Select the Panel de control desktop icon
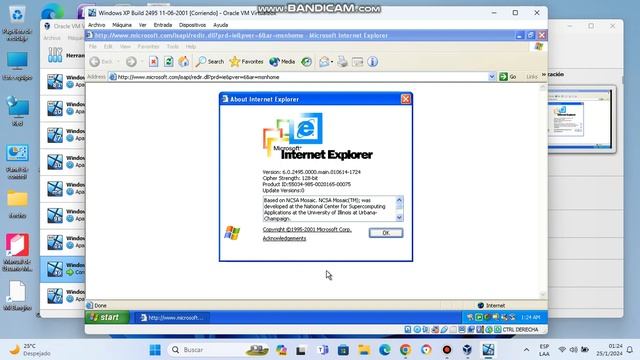The image size is (640, 360). (17, 162)
